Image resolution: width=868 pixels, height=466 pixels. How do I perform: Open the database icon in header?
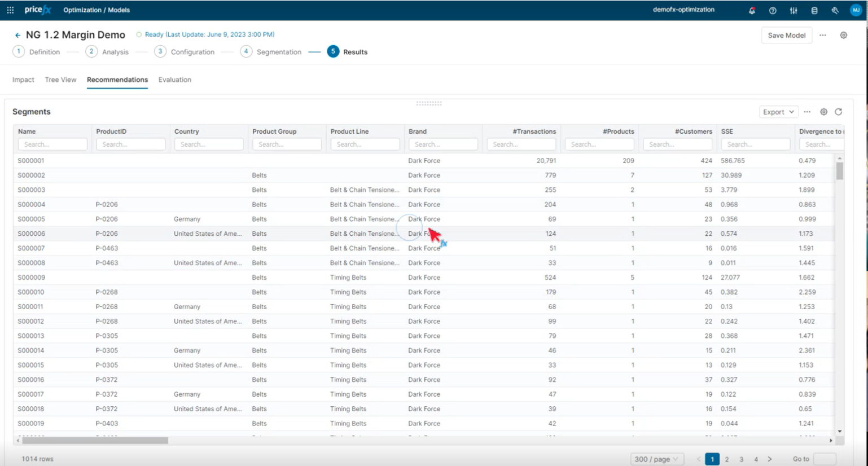(x=814, y=10)
